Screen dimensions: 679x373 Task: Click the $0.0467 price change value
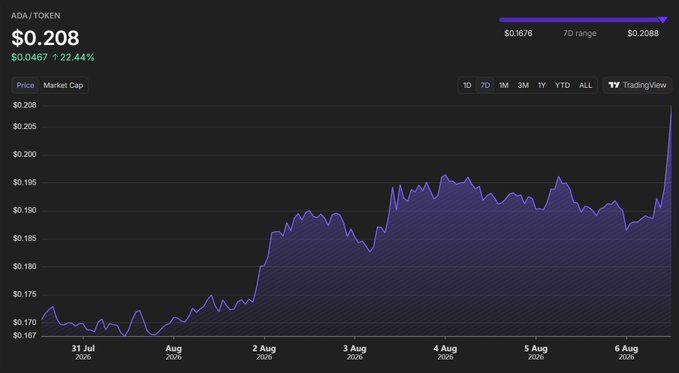29,57
